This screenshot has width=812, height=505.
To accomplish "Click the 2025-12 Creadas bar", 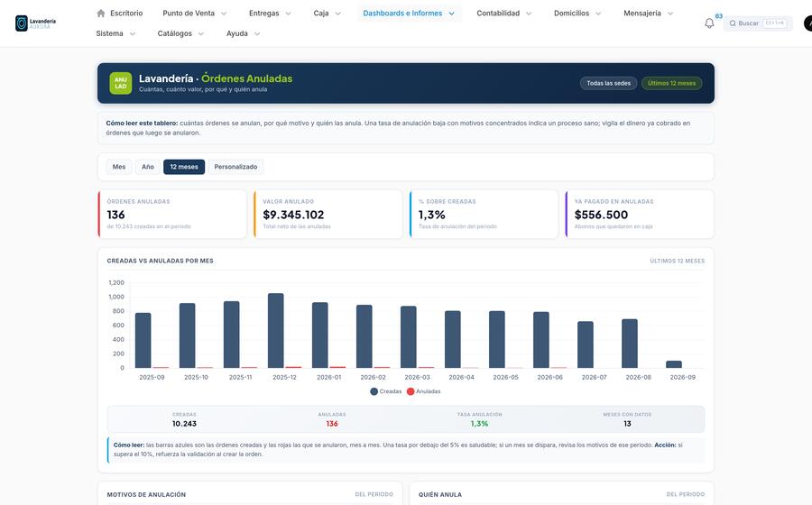I will 275,331.
